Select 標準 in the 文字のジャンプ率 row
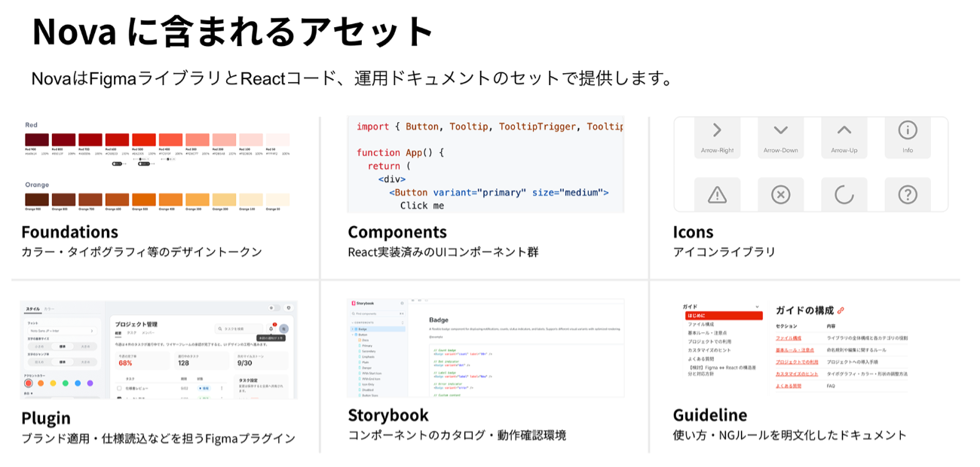The image size is (980, 467). tap(63, 362)
